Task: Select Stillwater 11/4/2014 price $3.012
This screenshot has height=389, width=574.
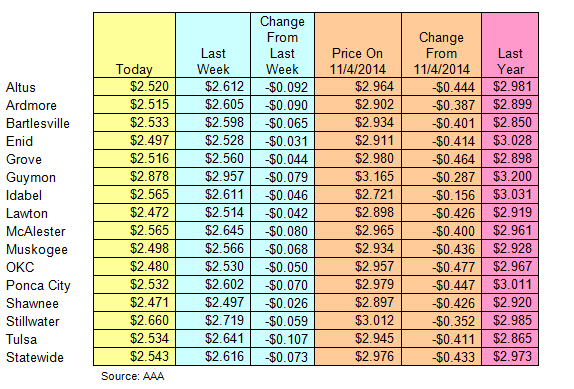Action: pos(374,321)
